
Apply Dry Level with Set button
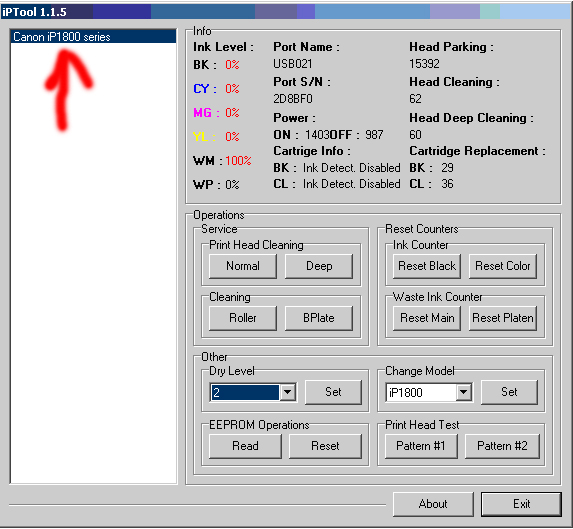[x=333, y=392]
